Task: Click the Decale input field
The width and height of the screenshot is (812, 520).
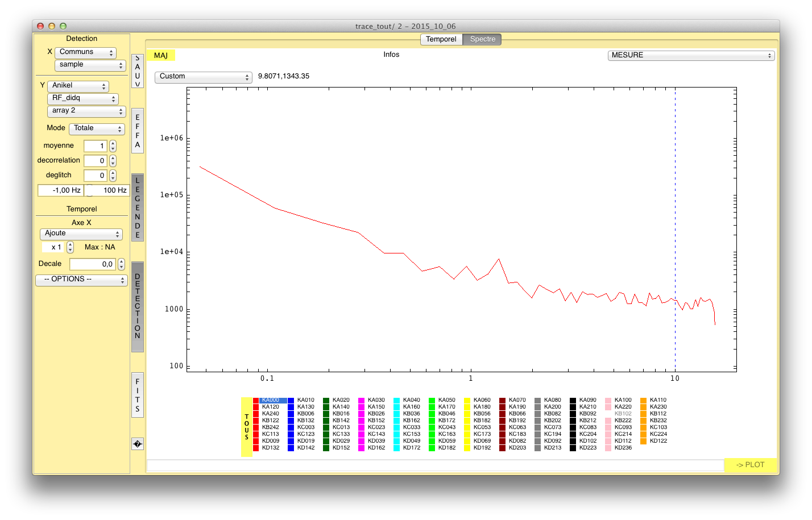Action: 93,264
